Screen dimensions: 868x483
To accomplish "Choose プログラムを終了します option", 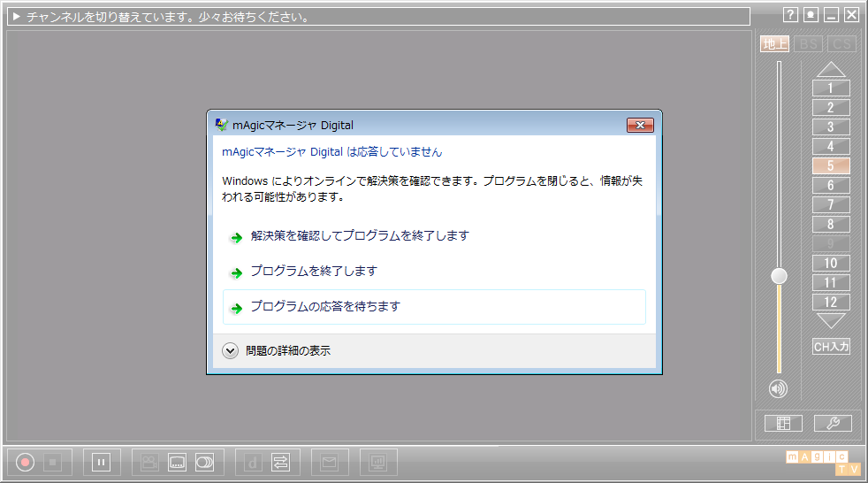I will pyautogui.click(x=434, y=272).
